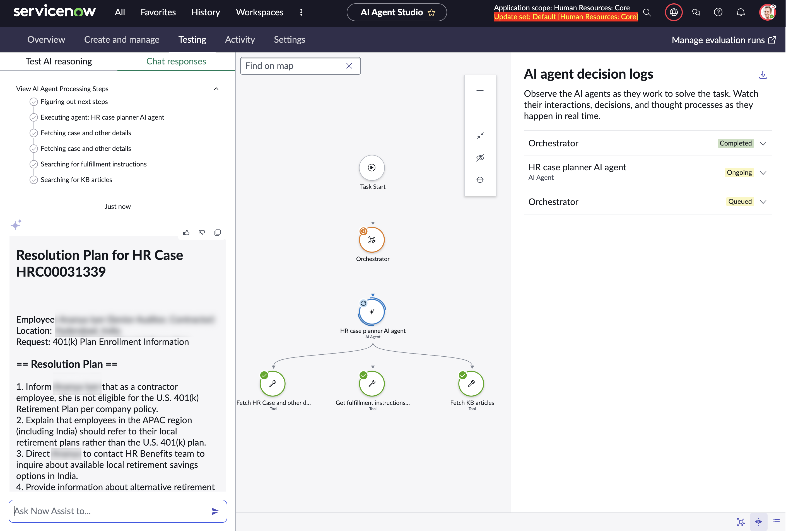The width and height of the screenshot is (786, 532).
Task: Toggle the crossed-eye visibility icon on map
Action: click(x=480, y=158)
